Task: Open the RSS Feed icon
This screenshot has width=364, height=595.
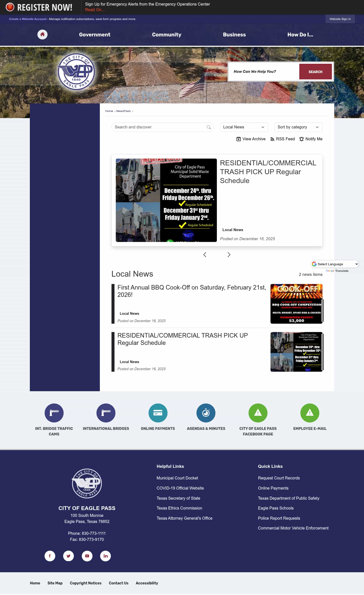Action: pos(272,139)
